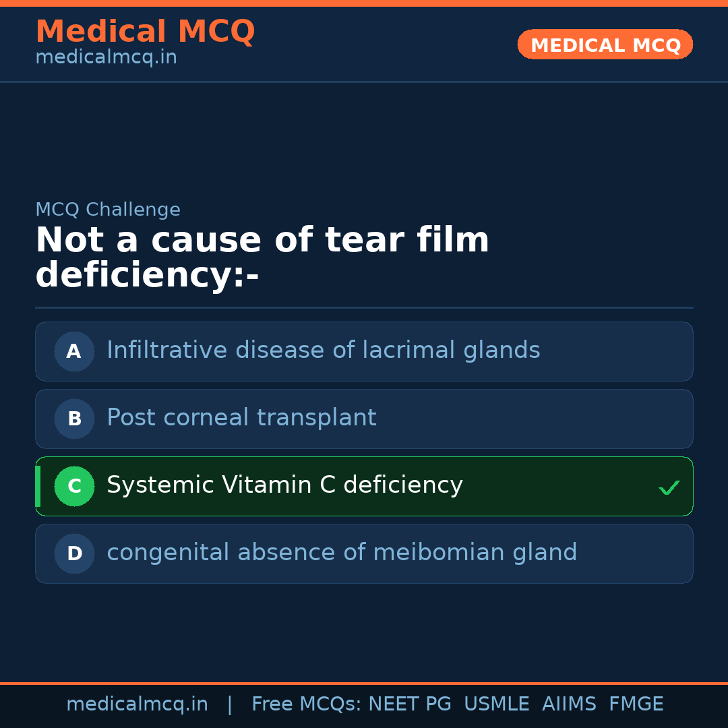The image size is (728, 728).
Task: Visit medicalmcq.in link under the header title
Action: coord(106,58)
